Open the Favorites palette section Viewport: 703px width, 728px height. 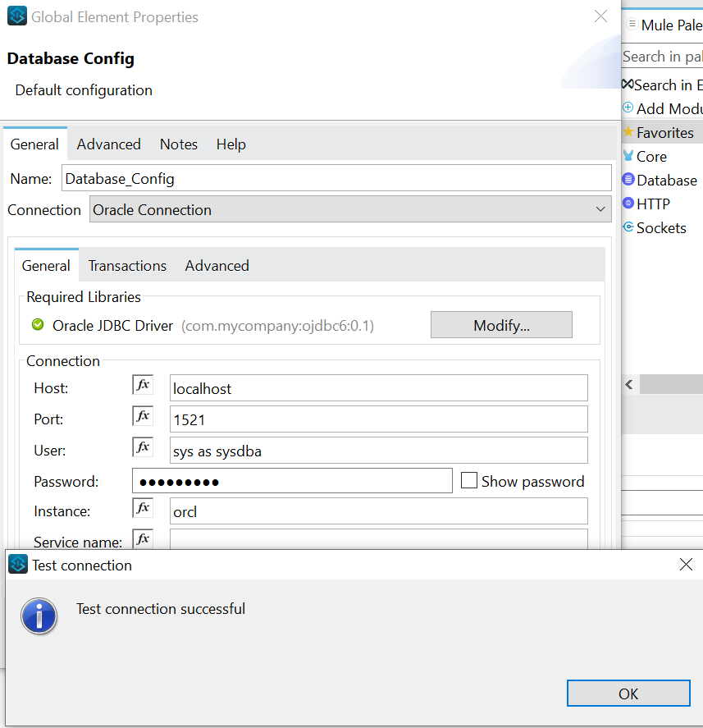pyautogui.click(x=661, y=132)
